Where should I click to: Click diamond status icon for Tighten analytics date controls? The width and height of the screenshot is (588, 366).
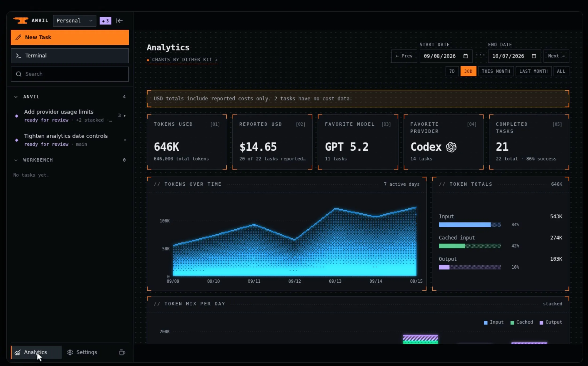coord(17,140)
